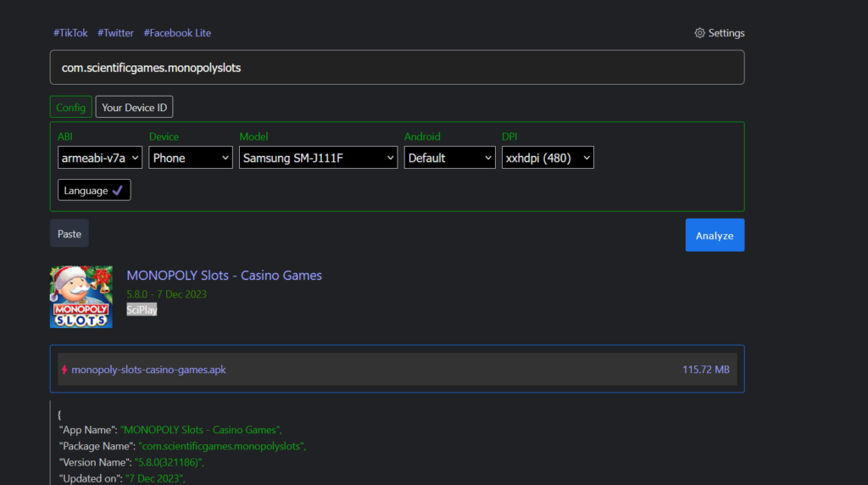Click the #Facebook Lite tag link
868x485 pixels.
pyautogui.click(x=177, y=33)
